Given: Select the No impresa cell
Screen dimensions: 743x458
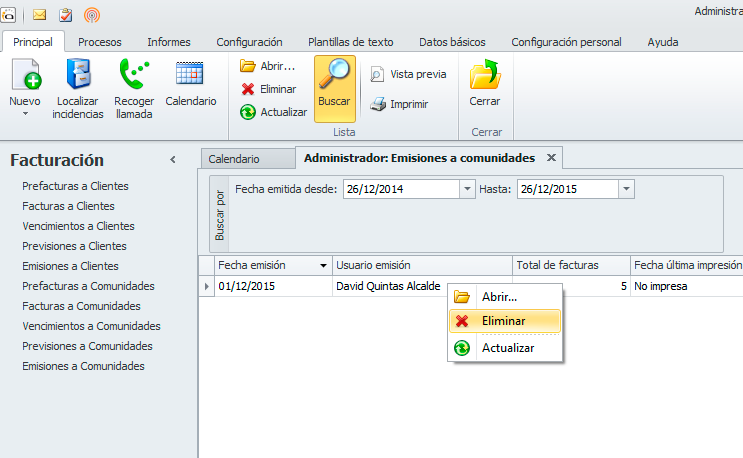Looking at the screenshot, I should [687, 286].
